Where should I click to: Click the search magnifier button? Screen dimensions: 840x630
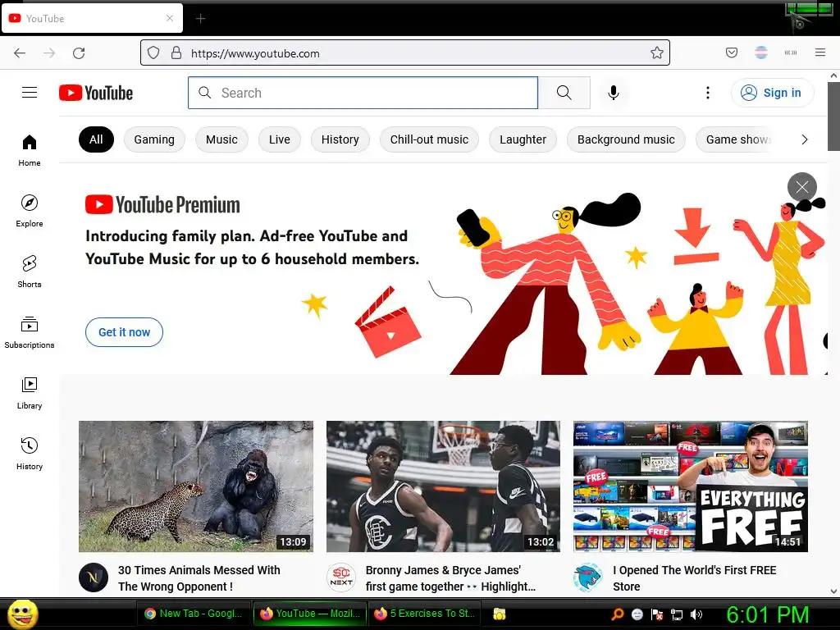pyautogui.click(x=564, y=93)
